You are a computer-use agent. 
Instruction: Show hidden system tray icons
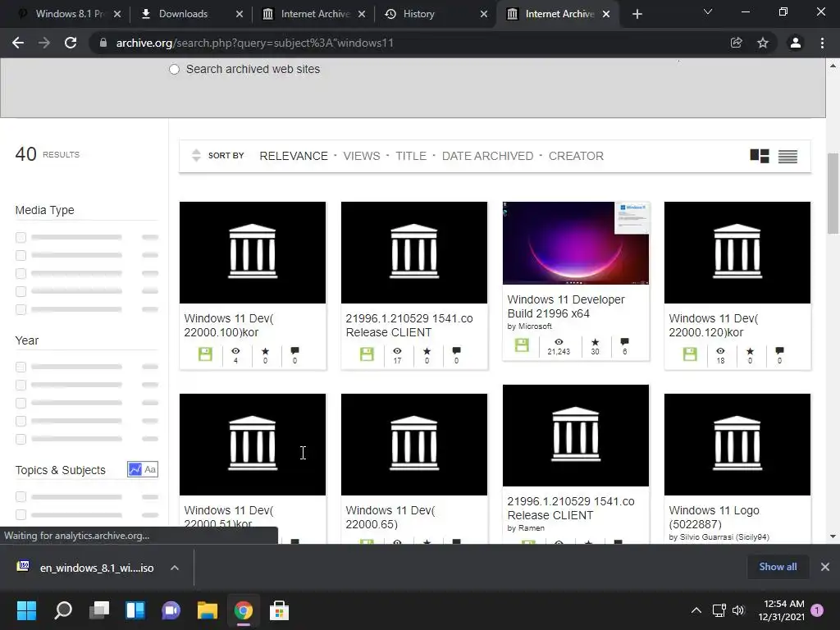696,610
